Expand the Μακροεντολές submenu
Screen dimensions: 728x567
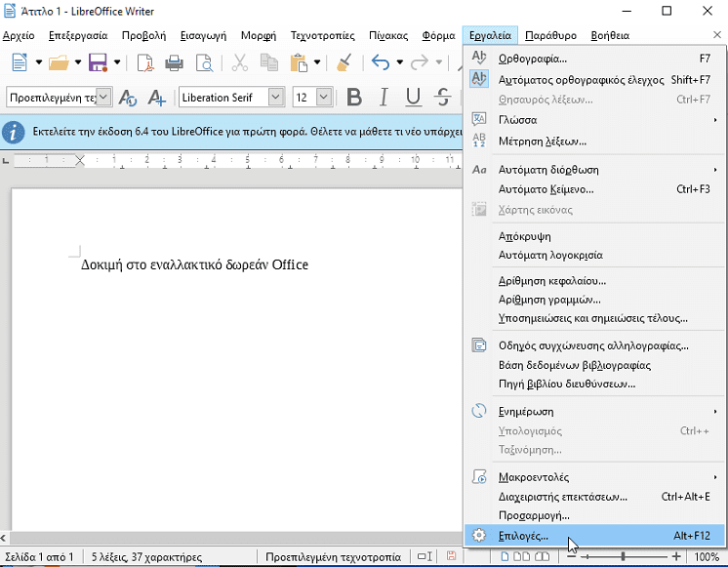coord(594,477)
